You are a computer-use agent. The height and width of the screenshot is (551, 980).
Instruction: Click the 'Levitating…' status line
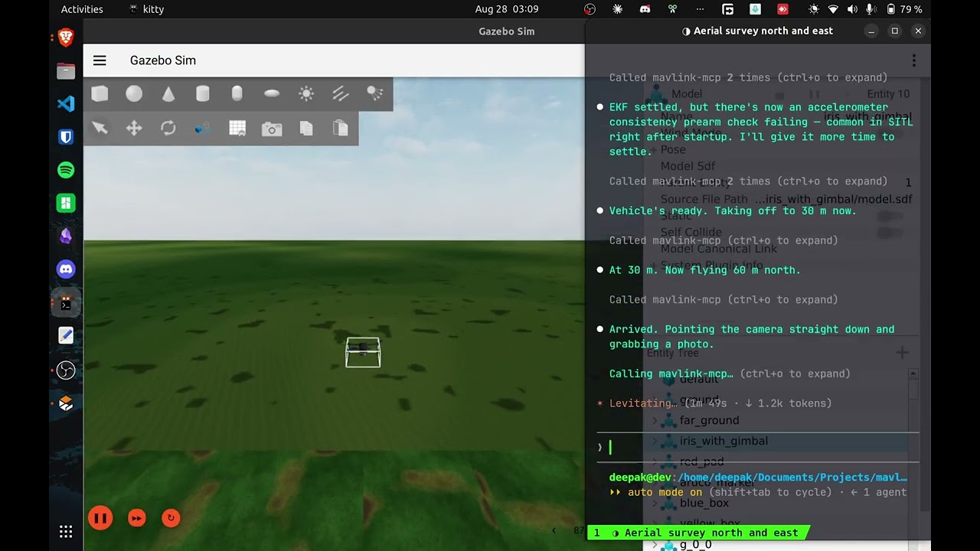714,403
